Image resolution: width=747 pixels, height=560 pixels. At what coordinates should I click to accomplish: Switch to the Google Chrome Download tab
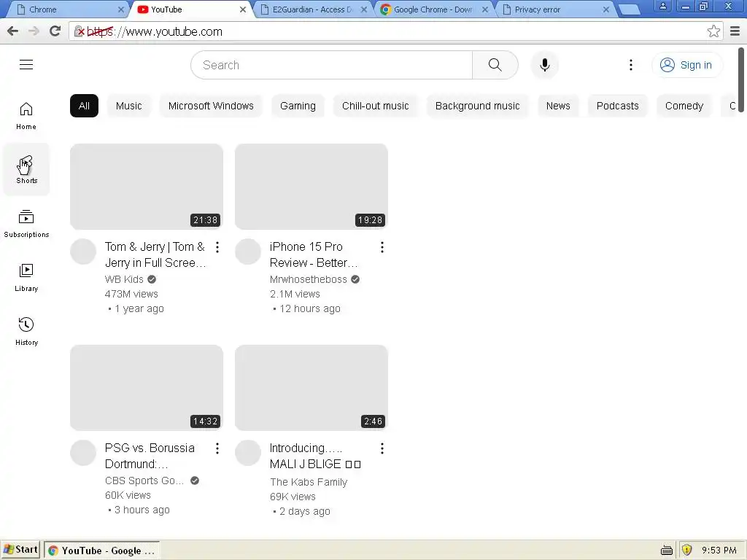click(431, 9)
